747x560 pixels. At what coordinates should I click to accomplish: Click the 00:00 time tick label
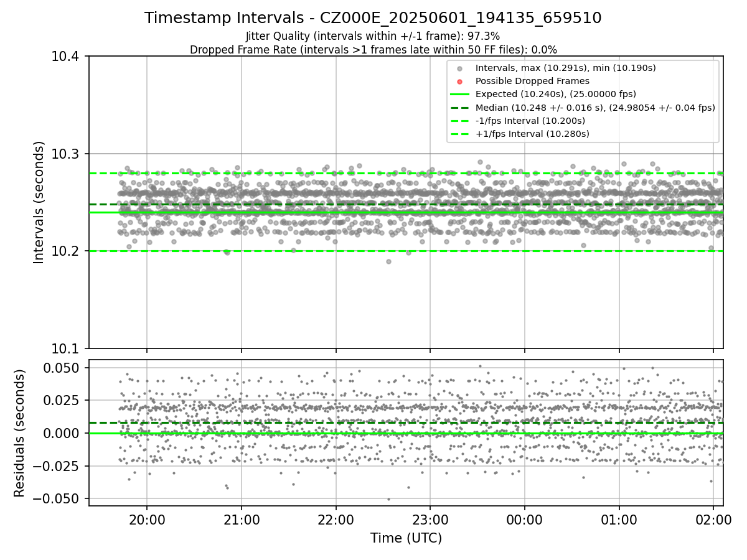525,519
